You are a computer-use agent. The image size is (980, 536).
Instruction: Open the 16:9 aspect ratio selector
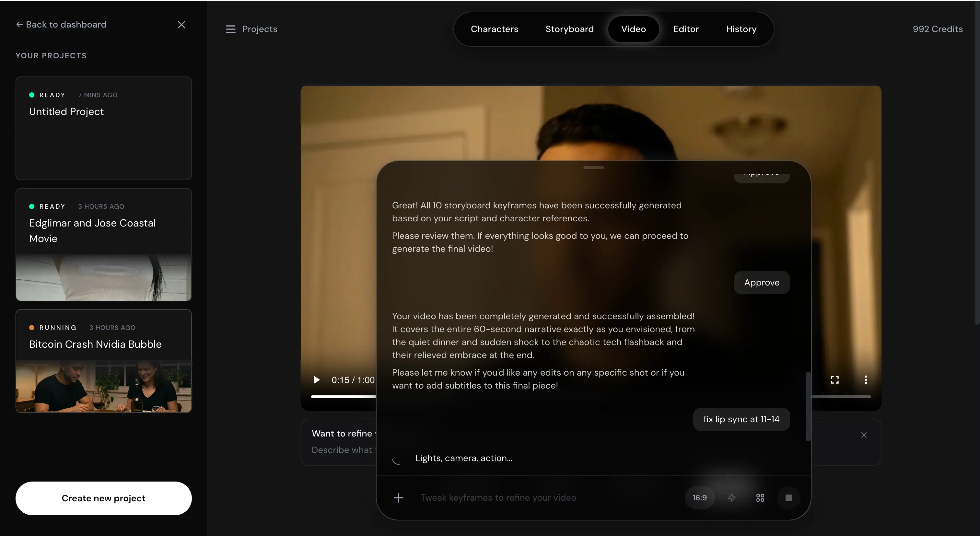click(x=699, y=497)
